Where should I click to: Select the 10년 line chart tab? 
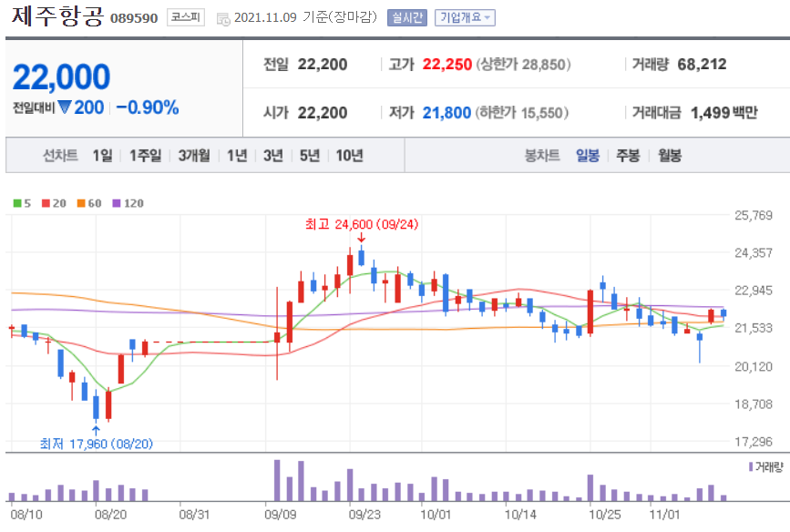click(x=349, y=156)
